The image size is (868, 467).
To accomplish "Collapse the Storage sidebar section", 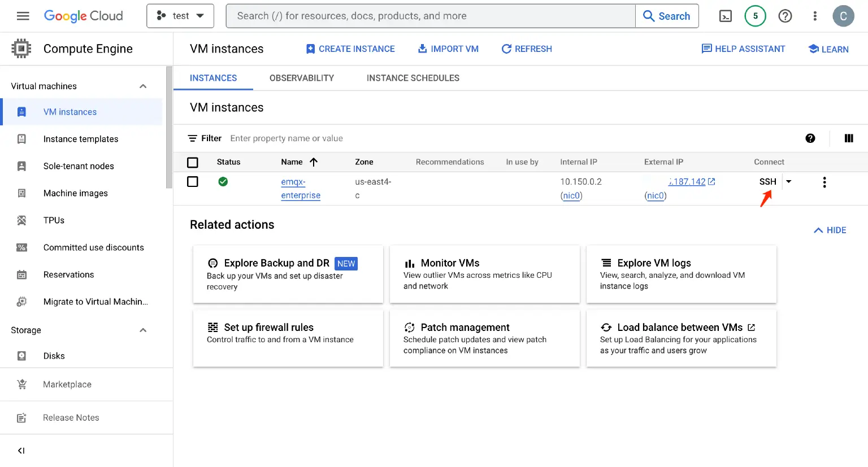I will click(x=143, y=330).
